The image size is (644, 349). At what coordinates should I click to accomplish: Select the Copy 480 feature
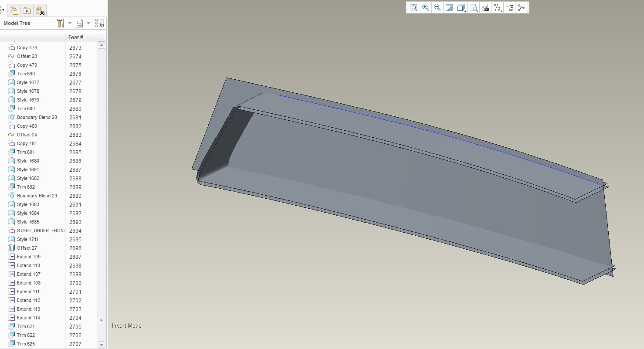27,126
